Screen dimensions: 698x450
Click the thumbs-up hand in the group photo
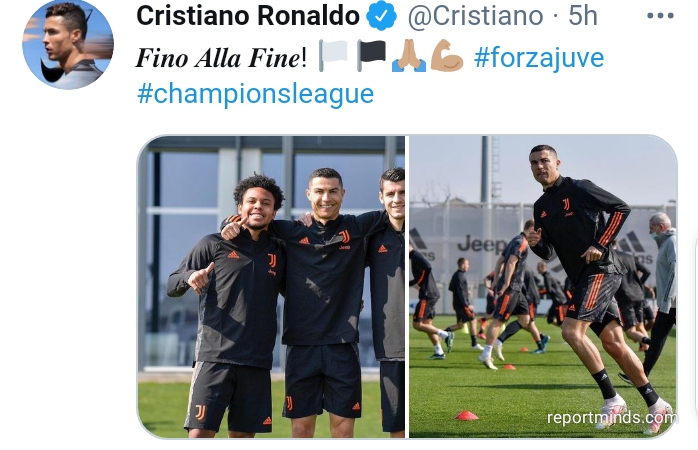point(200,277)
